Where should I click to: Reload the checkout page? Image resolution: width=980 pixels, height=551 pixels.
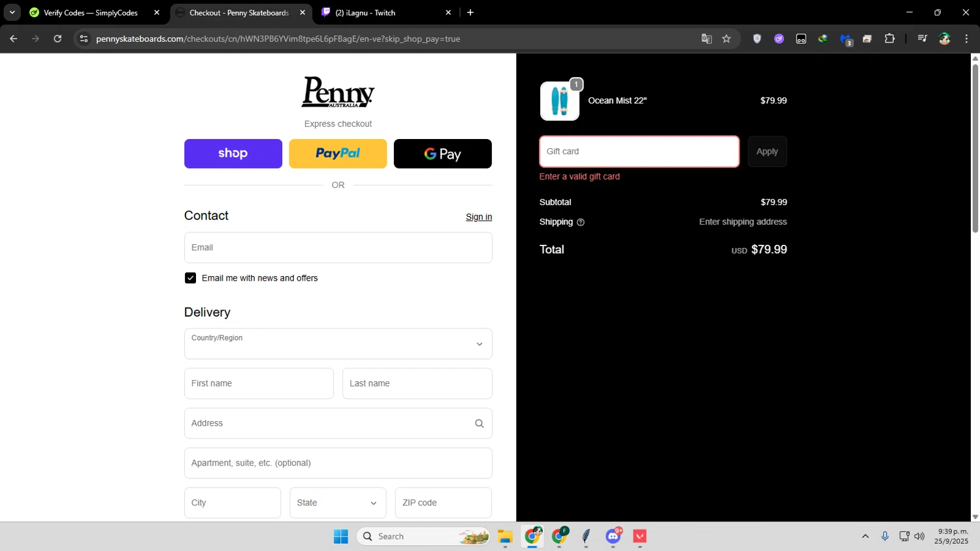[x=57, y=39]
